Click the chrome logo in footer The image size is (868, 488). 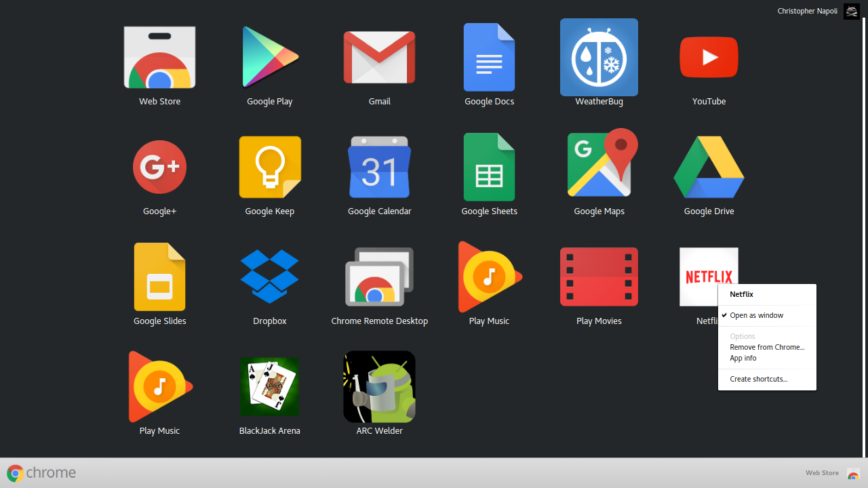click(41, 473)
